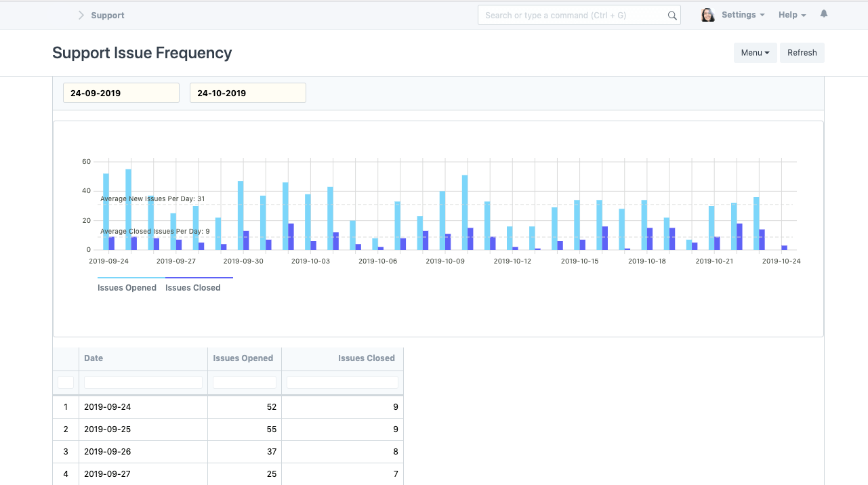Click the search magnifier icon
Viewport: 868px width, 485px height.
(672, 16)
